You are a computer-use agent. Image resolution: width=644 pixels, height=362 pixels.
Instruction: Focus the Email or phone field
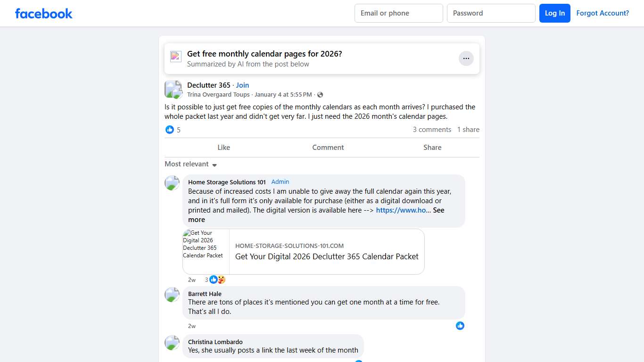[x=398, y=13]
